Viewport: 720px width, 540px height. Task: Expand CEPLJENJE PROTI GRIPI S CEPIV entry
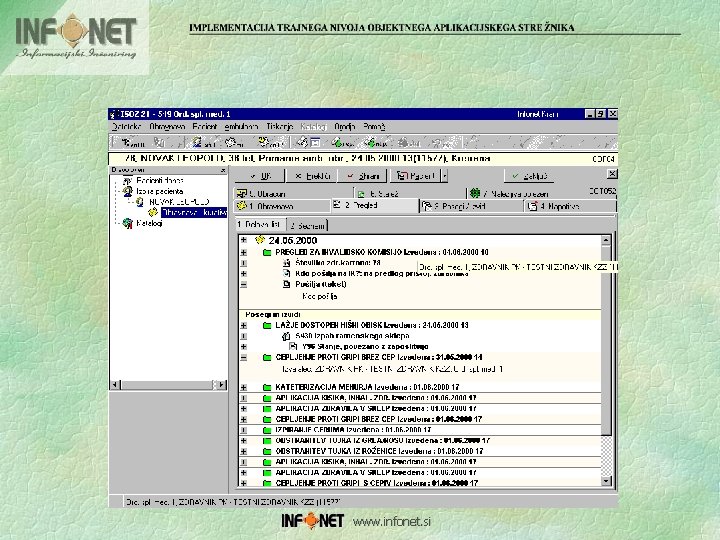coord(244,483)
